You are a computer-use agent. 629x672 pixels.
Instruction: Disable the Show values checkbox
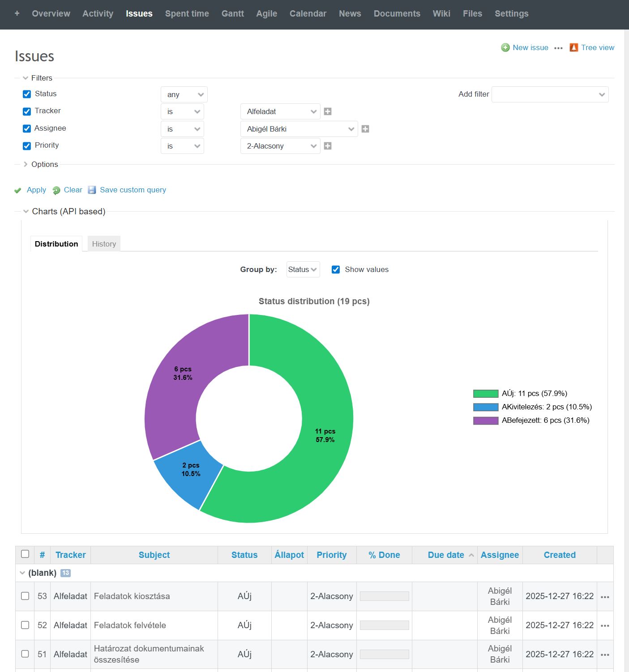pyautogui.click(x=336, y=269)
